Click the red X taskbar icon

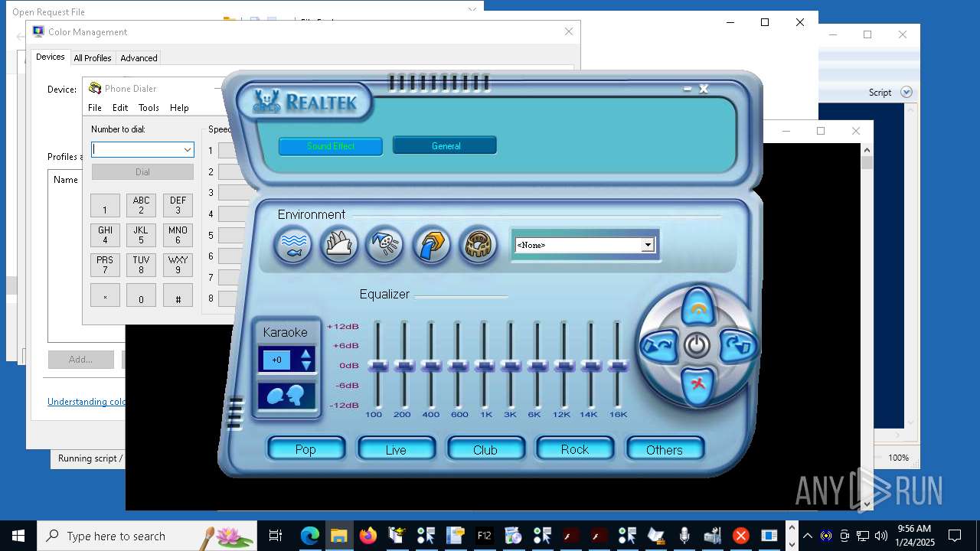740,536
